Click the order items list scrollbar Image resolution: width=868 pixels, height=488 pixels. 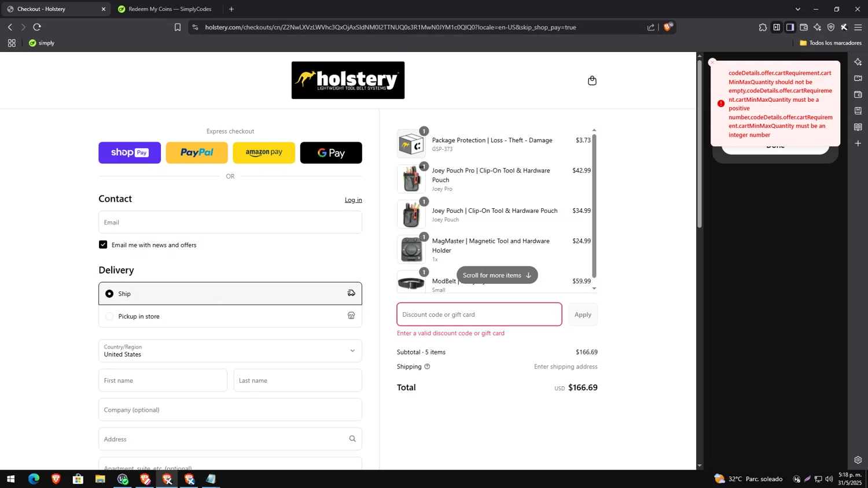click(594, 205)
